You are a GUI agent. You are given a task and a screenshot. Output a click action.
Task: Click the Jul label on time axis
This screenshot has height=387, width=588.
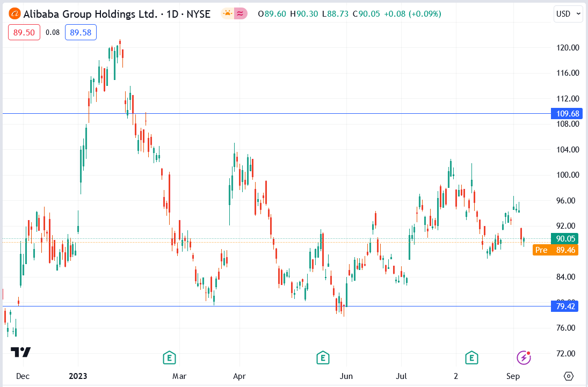pyautogui.click(x=401, y=376)
